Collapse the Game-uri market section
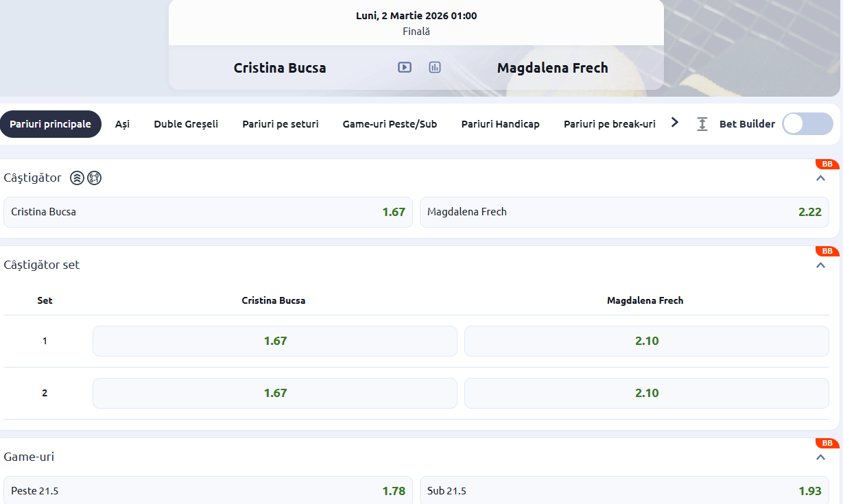Image resolution: width=843 pixels, height=504 pixels. tap(820, 457)
